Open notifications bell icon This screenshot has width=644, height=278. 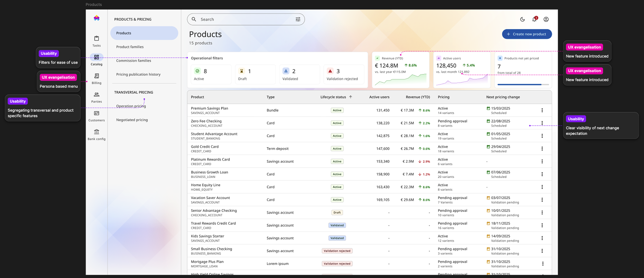tap(534, 19)
